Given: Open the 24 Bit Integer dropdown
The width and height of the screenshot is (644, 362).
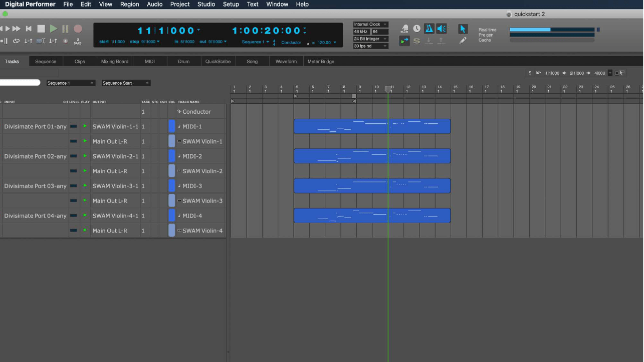Looking at the screenshot, I should (370, 39).
